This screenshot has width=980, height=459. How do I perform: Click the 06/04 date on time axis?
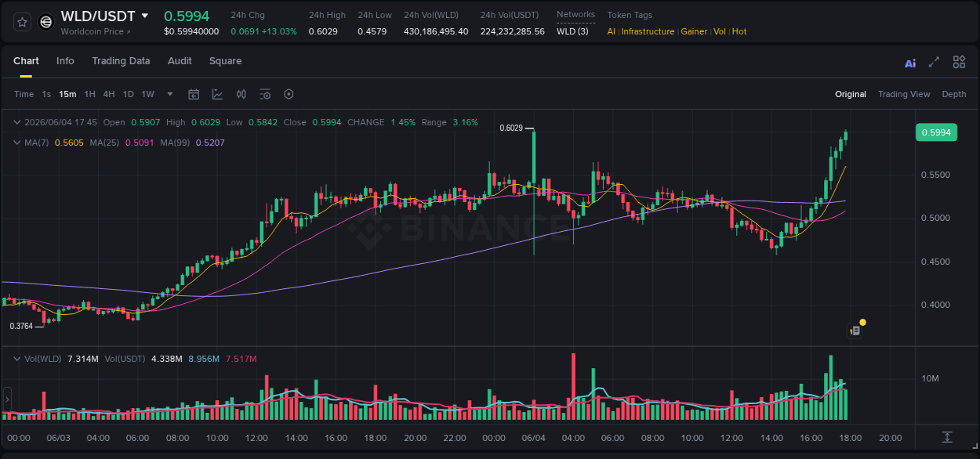click(x=533, y=438)
